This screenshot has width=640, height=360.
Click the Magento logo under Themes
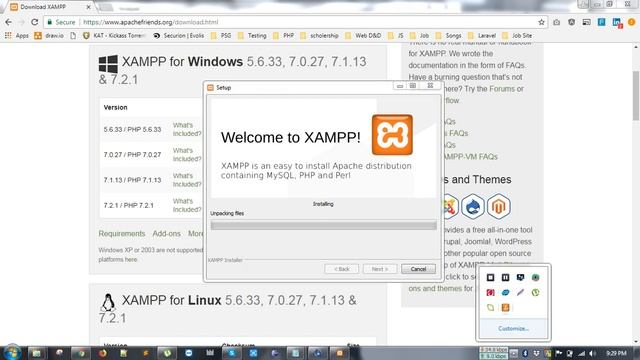(498, 207)
